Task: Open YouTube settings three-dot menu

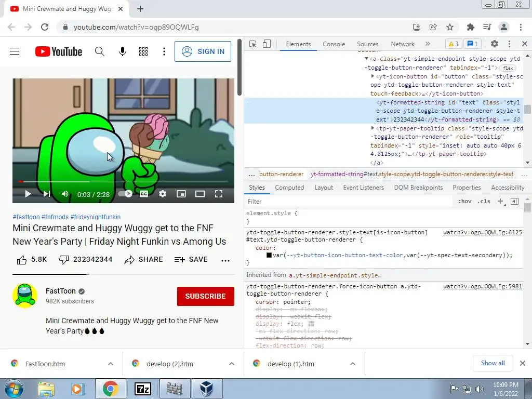Action: click(x=164, y=51)
